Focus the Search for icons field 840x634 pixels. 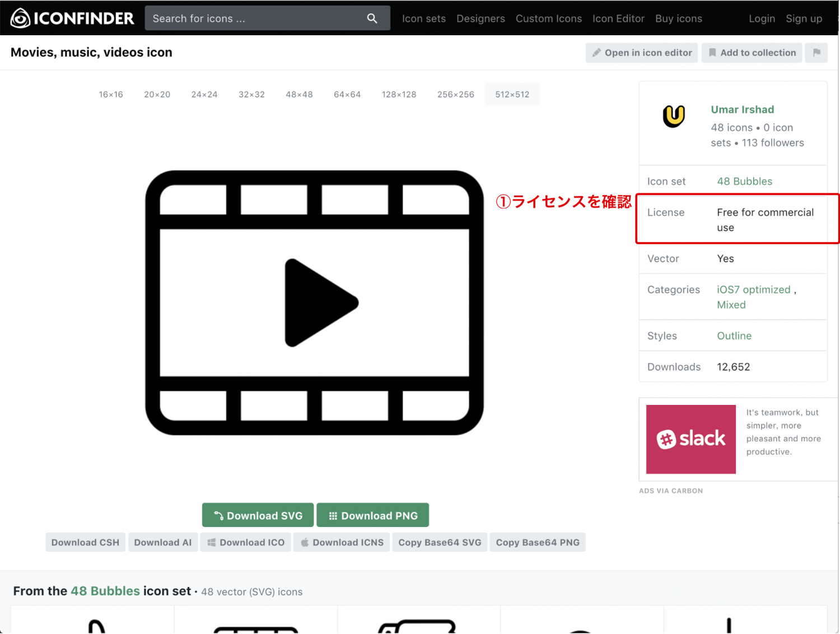(255, 18)
